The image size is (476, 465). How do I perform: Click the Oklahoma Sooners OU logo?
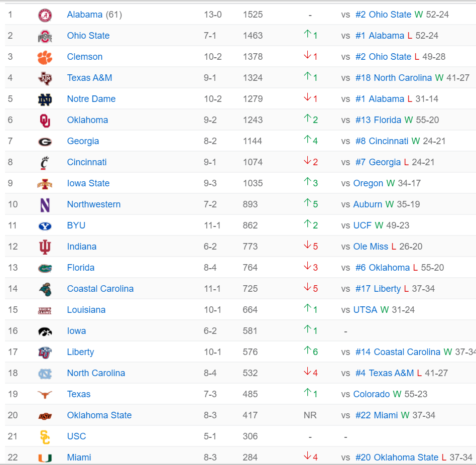click(45, 121)
